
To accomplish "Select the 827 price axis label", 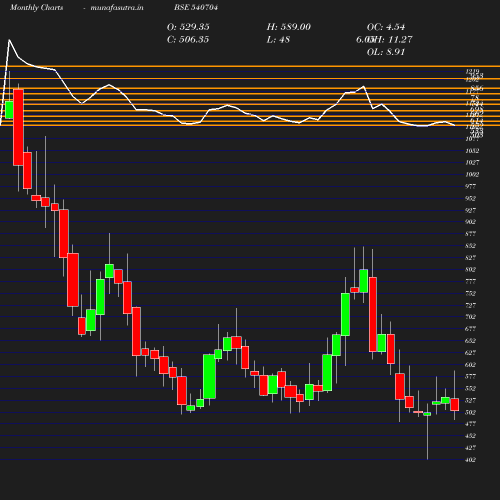I will tap(470, 258).
